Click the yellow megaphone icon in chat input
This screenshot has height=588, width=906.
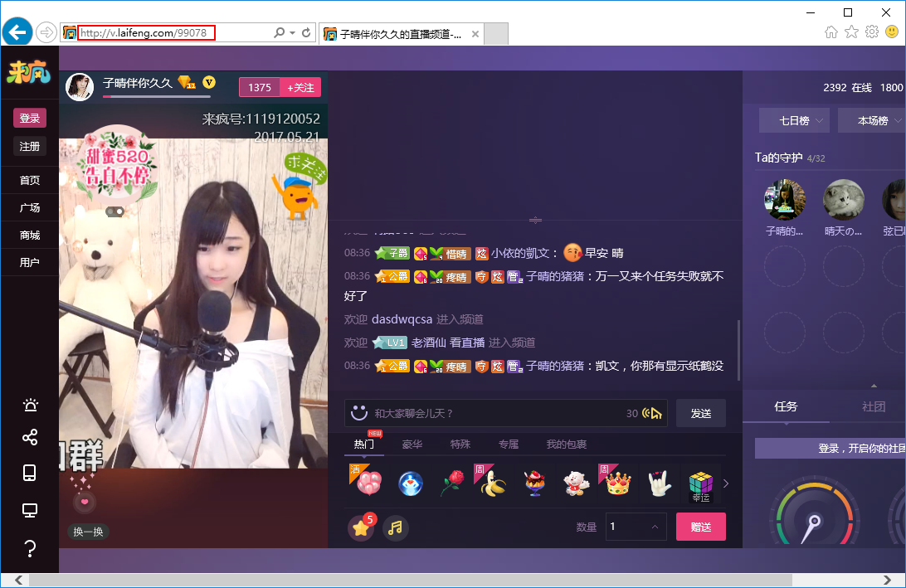(x=652, y=413)
